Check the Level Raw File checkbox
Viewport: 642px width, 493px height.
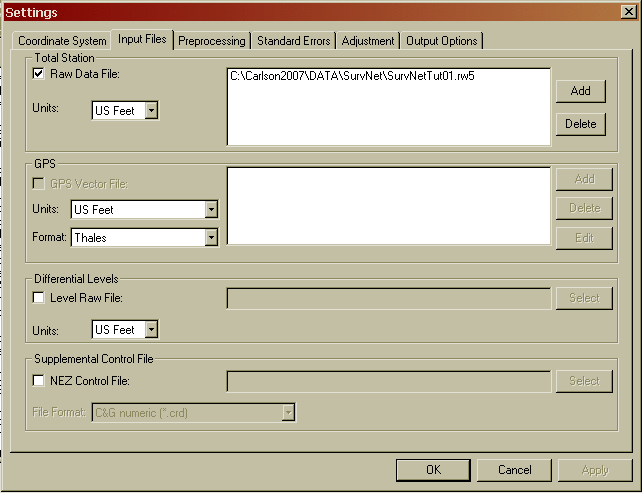[38, 298]
